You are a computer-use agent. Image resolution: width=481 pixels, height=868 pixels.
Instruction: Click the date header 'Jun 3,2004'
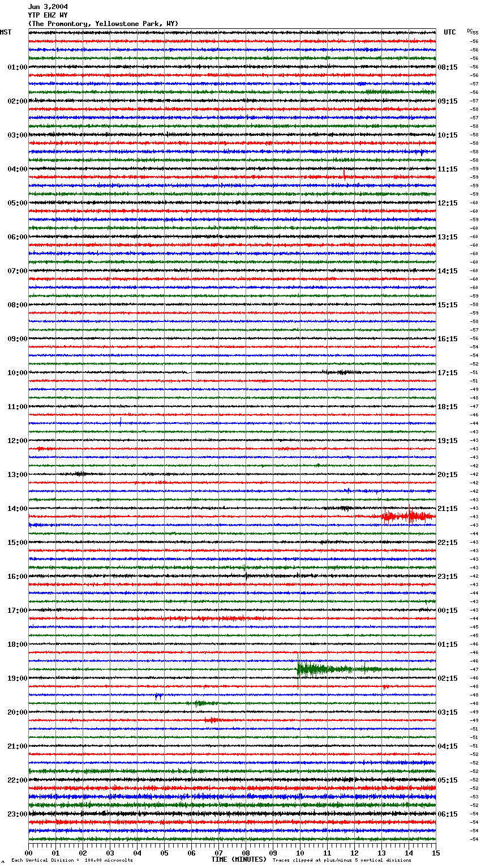pos(48,7)
